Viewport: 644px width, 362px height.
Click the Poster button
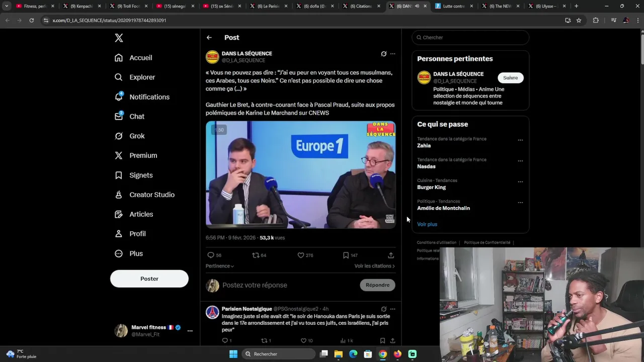pos(149,279)
